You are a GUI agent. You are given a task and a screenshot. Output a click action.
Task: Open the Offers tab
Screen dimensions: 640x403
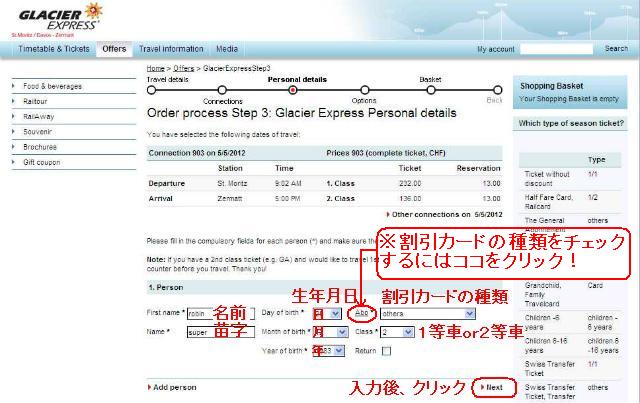click(x=114, y=49)
